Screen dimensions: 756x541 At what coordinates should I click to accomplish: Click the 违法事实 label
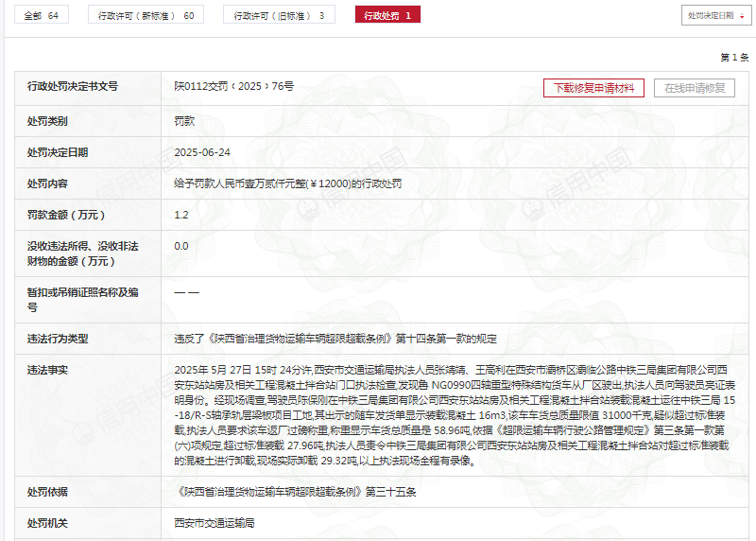tap(47, 370)
